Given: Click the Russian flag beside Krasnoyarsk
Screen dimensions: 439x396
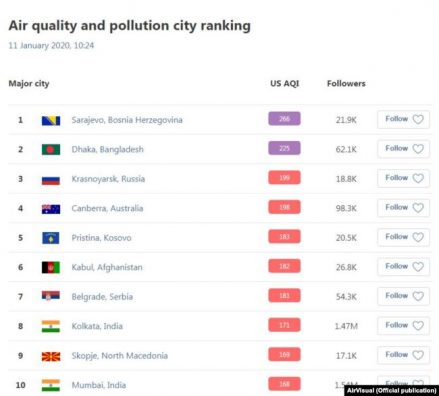Looking at the screenshot, I should click(x=51, y=180).
